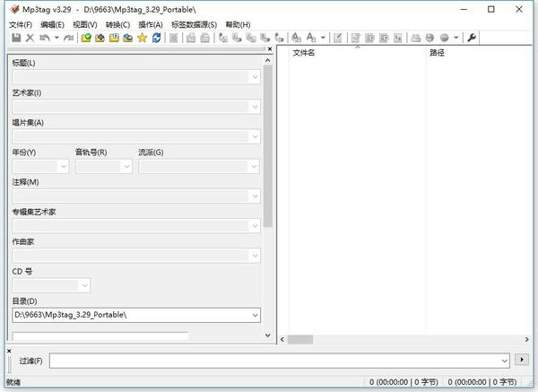Click the tag panel scroll-down arrow
Viewport: 538px width, 392px height.
pyautogui.click(x=268, y=335)
